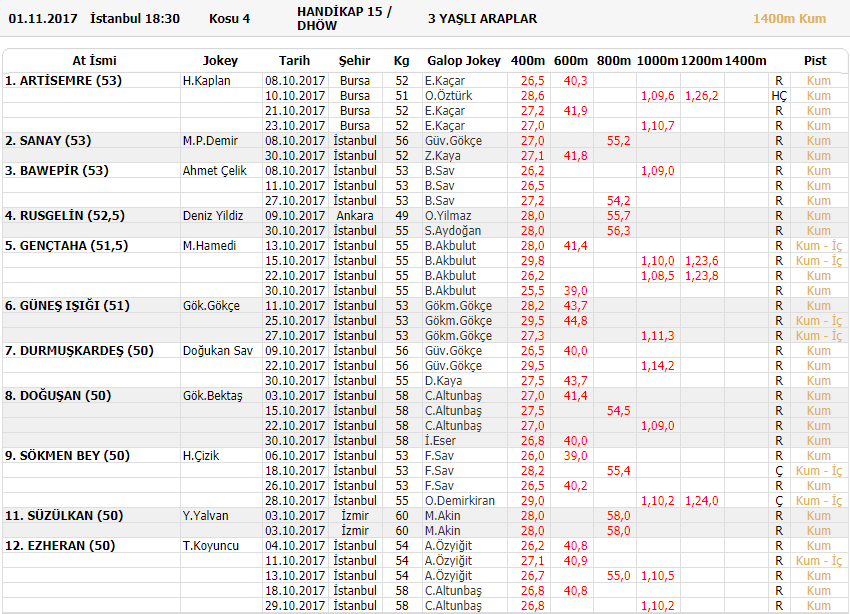Click the Kosu 4 race label
Screen dimensions: 850x614
[229, 18]
